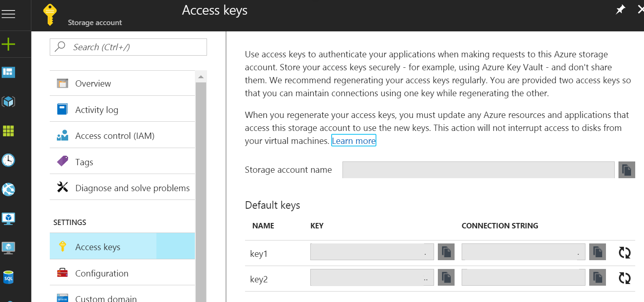Click the menu scrollbar up arrow
Screen dimensions: 644x302
[201, 77]
